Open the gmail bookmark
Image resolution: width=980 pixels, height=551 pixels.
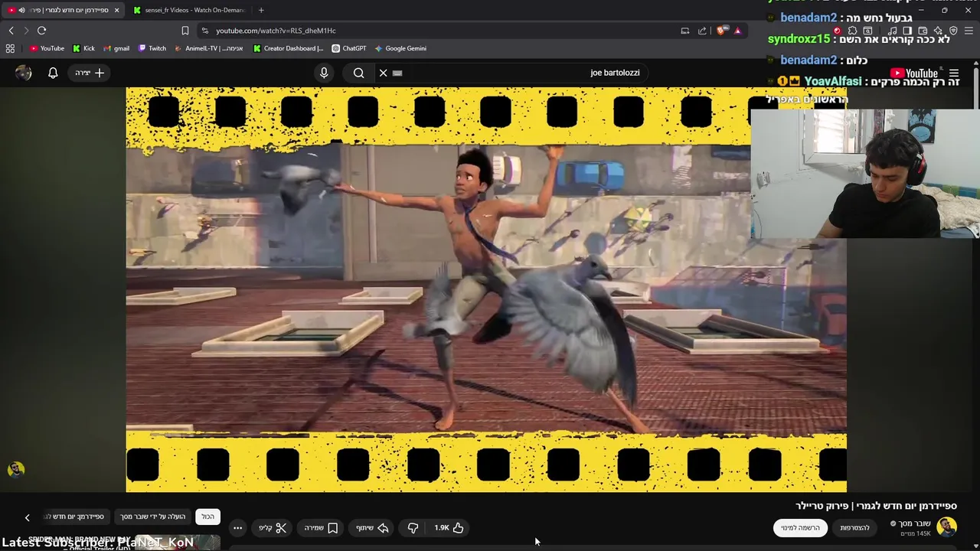click(x=116, y=48)
